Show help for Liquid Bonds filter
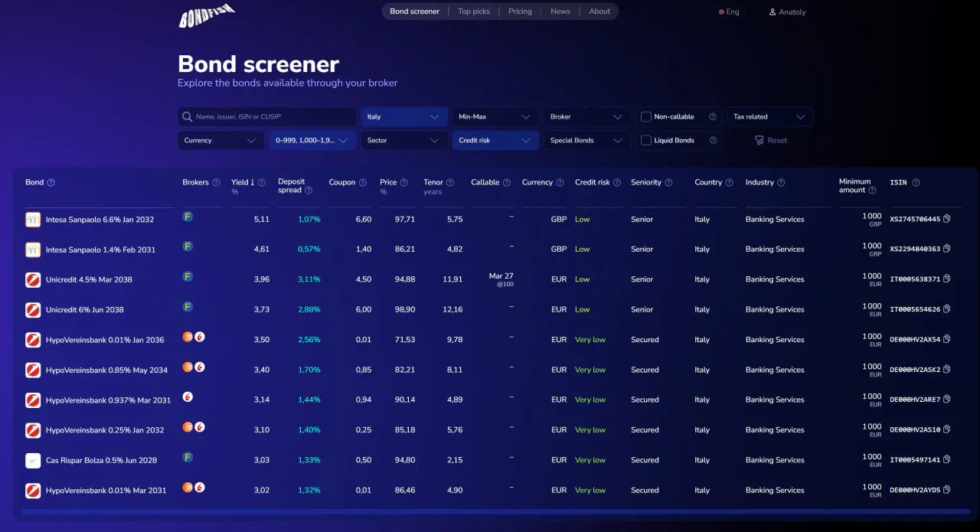The image size is (980, 532). tap(713, 141)
